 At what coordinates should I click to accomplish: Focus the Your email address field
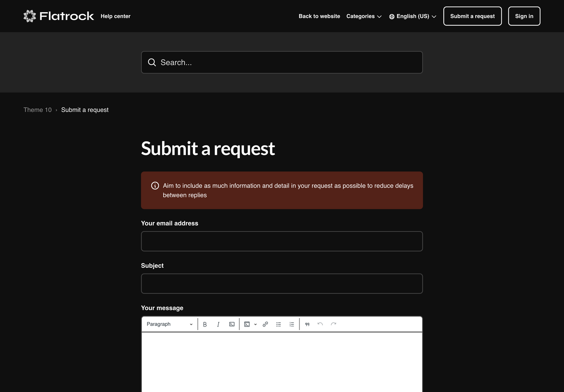tap(282, 241)
